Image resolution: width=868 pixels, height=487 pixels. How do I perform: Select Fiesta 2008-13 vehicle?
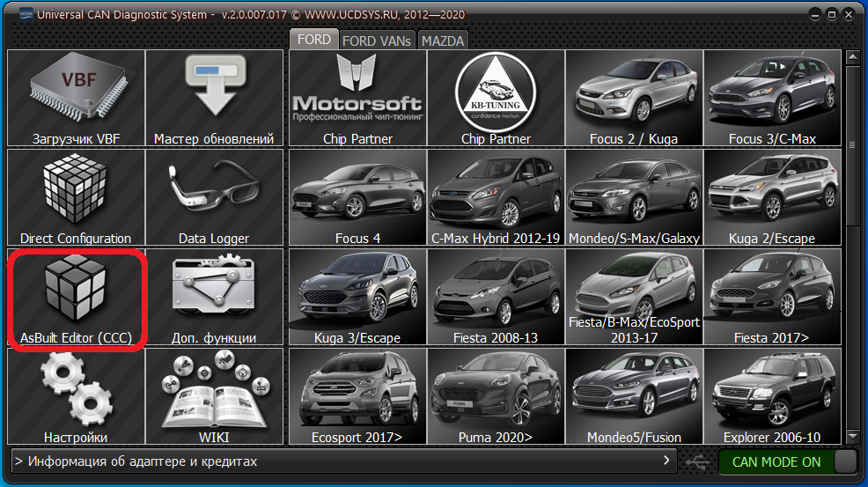(x=496, y=297)
